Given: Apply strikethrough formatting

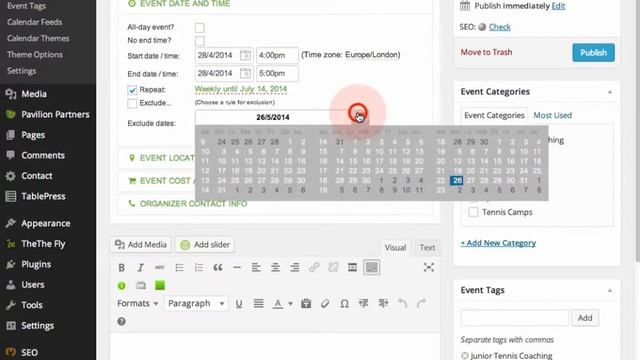Looking at the screenshot, I should [x=160, y=268].
